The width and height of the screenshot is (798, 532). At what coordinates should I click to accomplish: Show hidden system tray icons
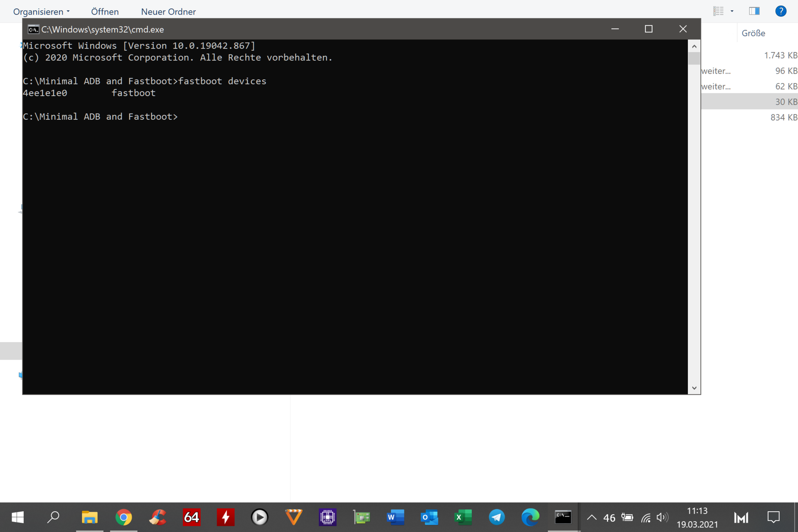tap(592, 518)
